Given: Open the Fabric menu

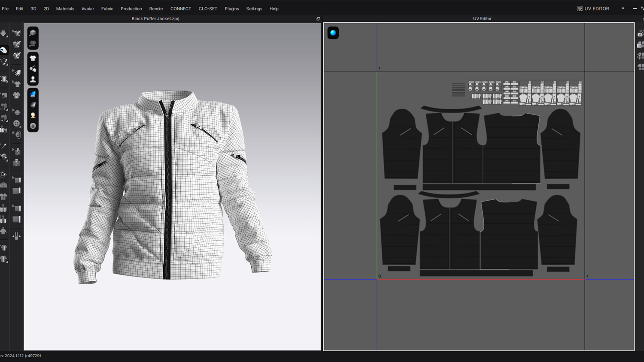Looking at the screenshot, I should [x=107, y=9].
